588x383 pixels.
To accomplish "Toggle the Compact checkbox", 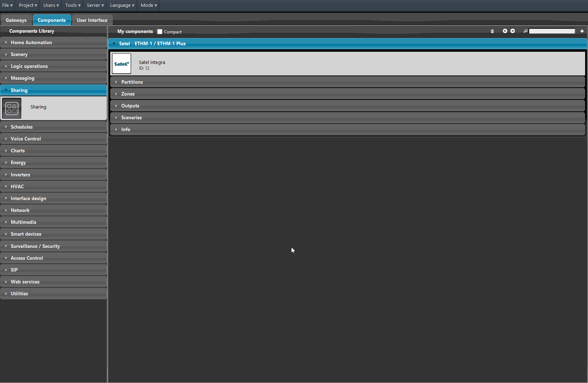I will click(x=160, y=32).
